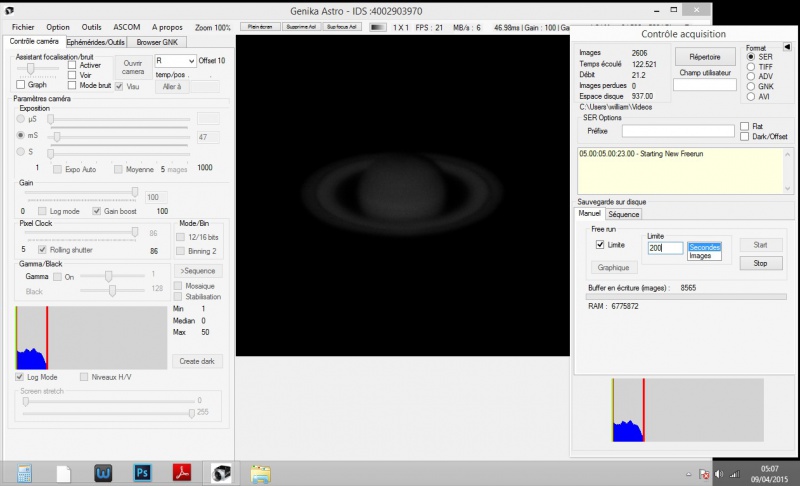Expand the R filter dropdown
This screenshot has height=486, width=800.
pos(191,61)
